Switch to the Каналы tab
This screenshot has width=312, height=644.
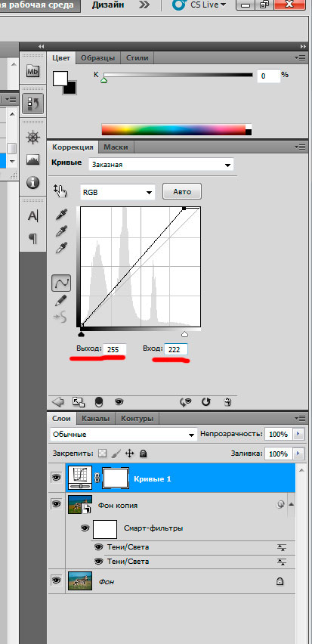(96, 419)
